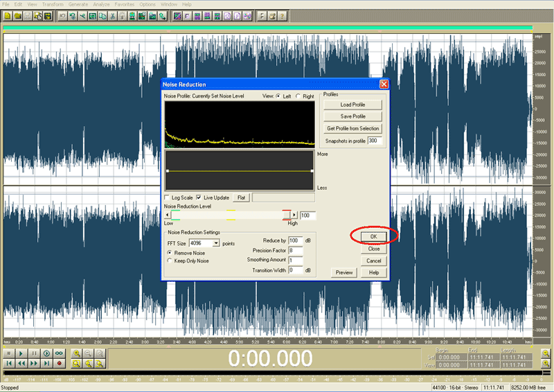Image resolution: width=554 pixels, height=392 pixels.
Task: Click the Play Looped infinity button
Action: tap(59, 353)
